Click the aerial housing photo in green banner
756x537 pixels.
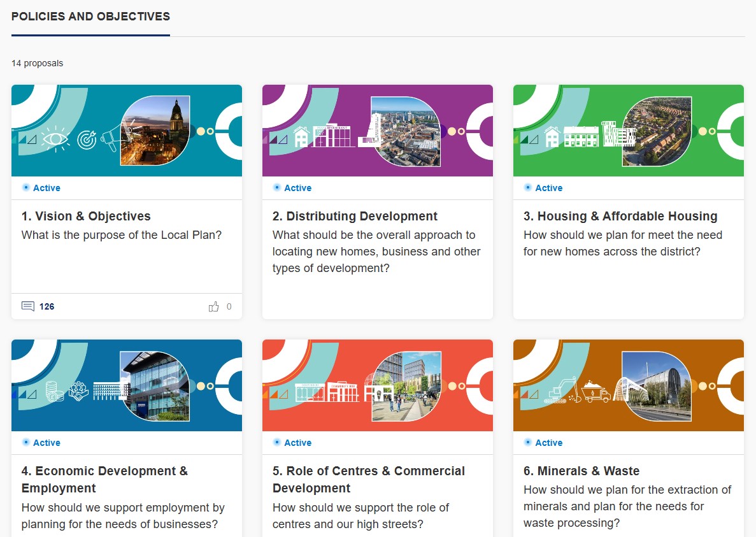click(657, 131)
